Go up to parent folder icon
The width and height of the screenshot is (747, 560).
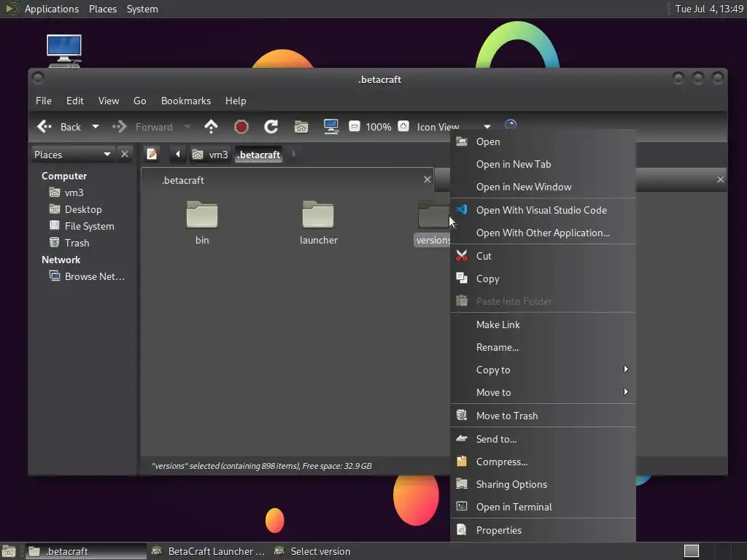211,127
